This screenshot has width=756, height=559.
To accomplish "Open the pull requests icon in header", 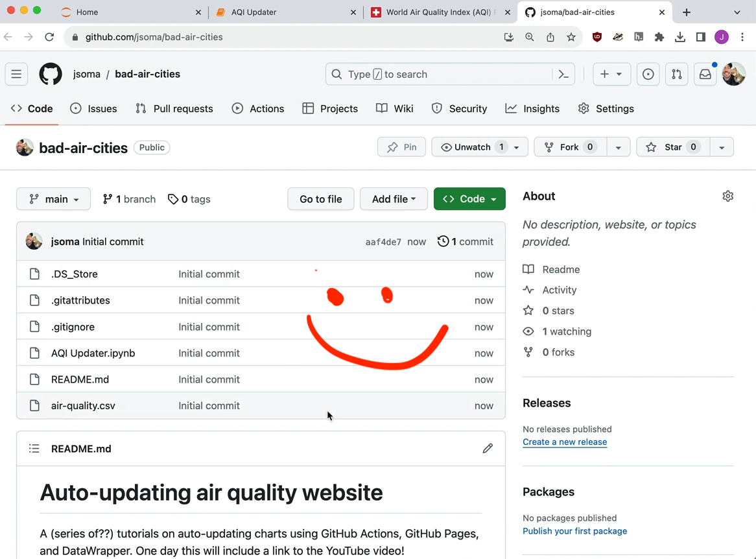I will (677, 75).
